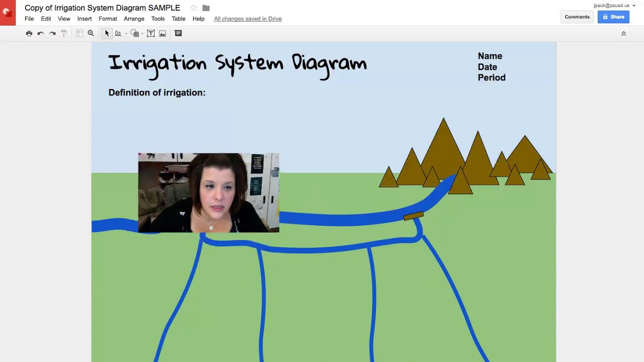Add a comment using toolbar icon
The width and height of the screenshot is (644, 362).
(178, 33)
